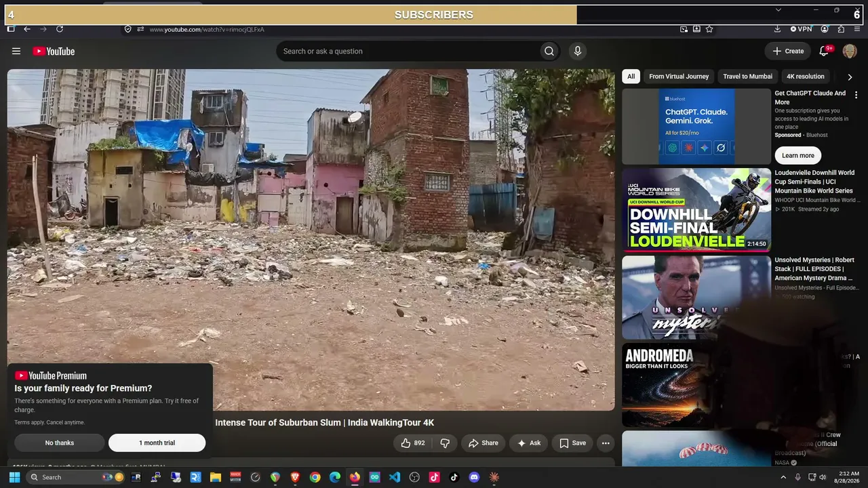Reload the browser page
868x488 pixels.
point(60,29)
